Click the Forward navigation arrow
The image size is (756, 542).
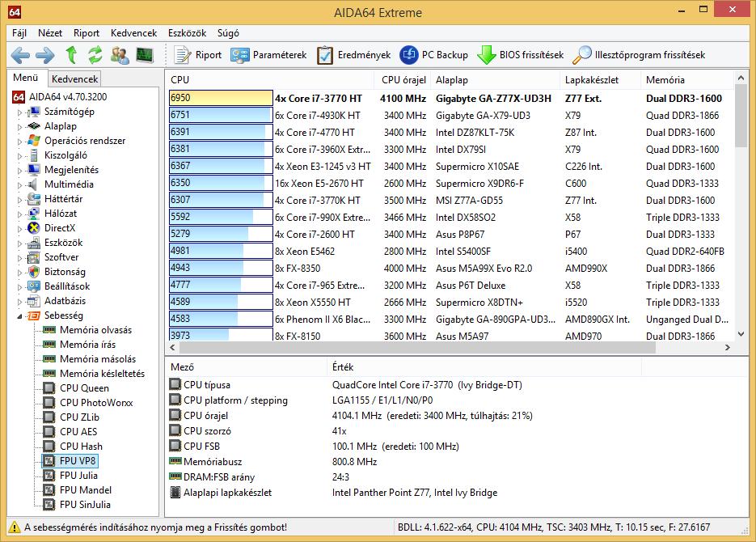click(x=44, y=55)
